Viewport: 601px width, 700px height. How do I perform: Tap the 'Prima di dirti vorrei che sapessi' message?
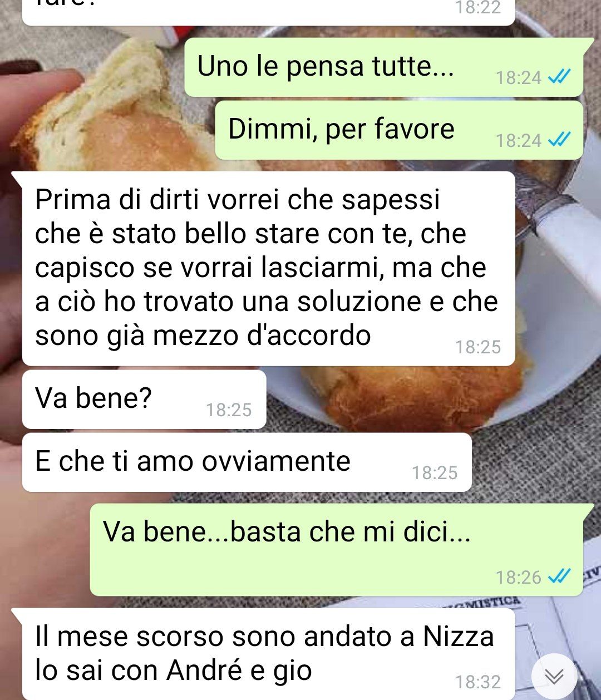pyautogui.click(x=268, y=268)
